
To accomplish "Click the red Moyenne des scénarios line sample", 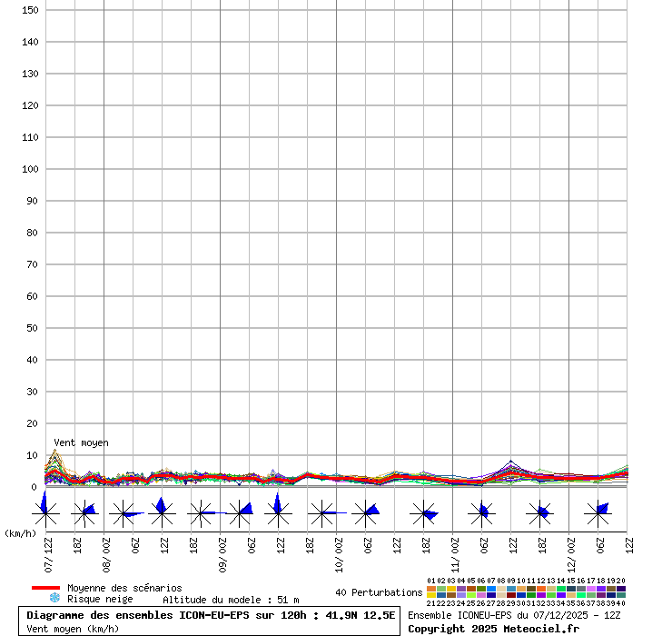I will tap(45, 588).
